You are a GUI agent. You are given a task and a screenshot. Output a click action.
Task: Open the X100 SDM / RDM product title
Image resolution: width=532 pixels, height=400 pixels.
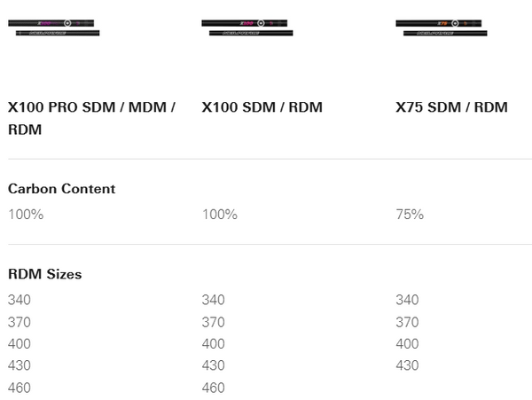click(262, 107)
